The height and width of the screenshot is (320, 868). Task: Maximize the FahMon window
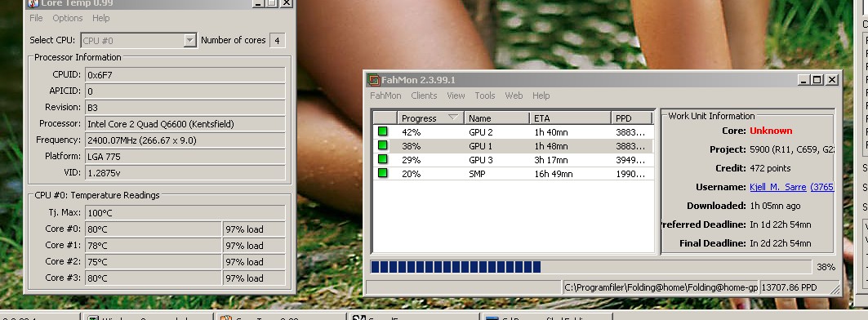[x=817, y=80]
